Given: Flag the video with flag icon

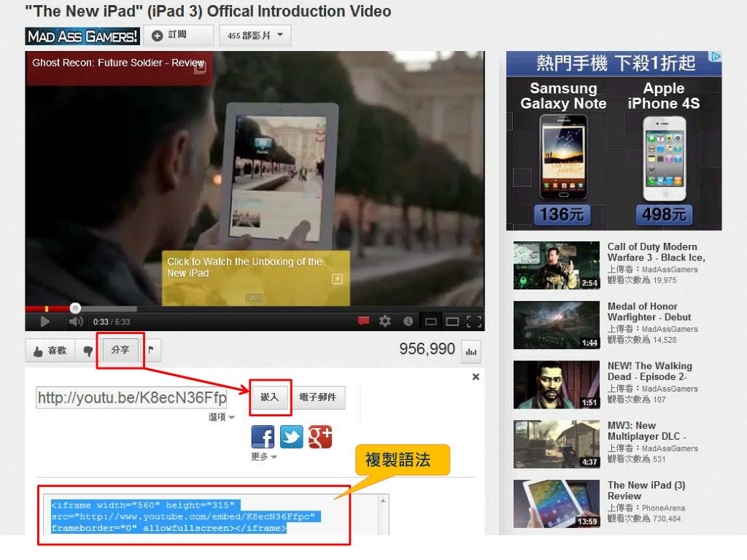Looking at the screenshot, I should point(151,350).
